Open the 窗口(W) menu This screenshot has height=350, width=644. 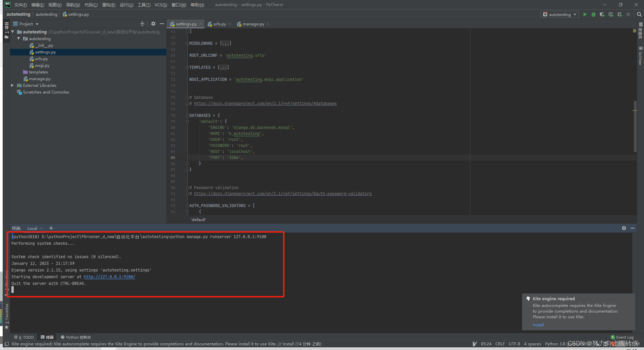[179, 5]
